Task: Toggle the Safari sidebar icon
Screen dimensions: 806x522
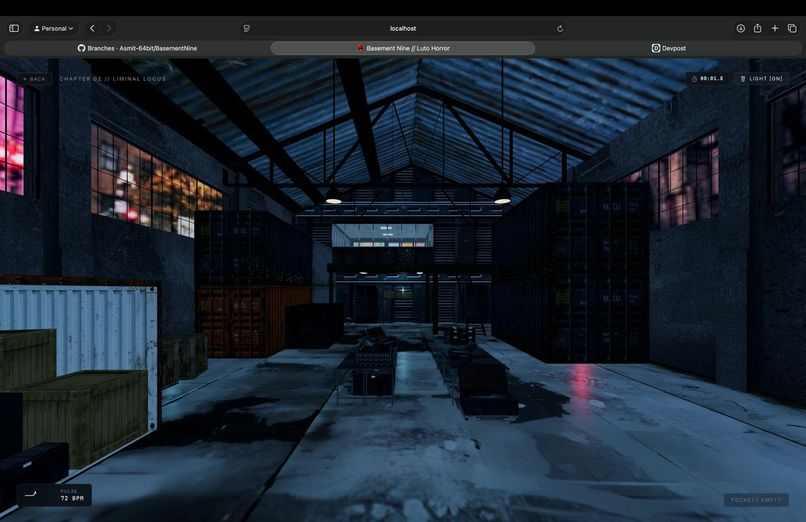Action: click(x=14, y=28)
